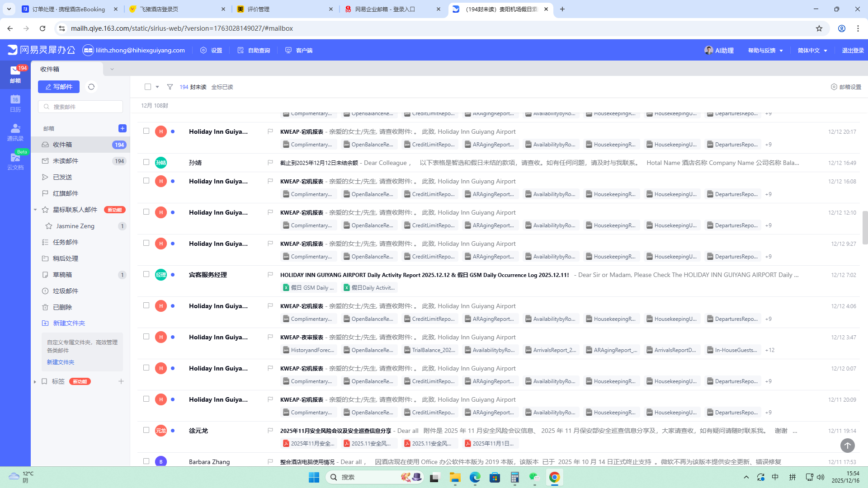Open WeChat from the taskbar
The height and width of the screenshot is (488, 868).
click(x=534, y=477)
